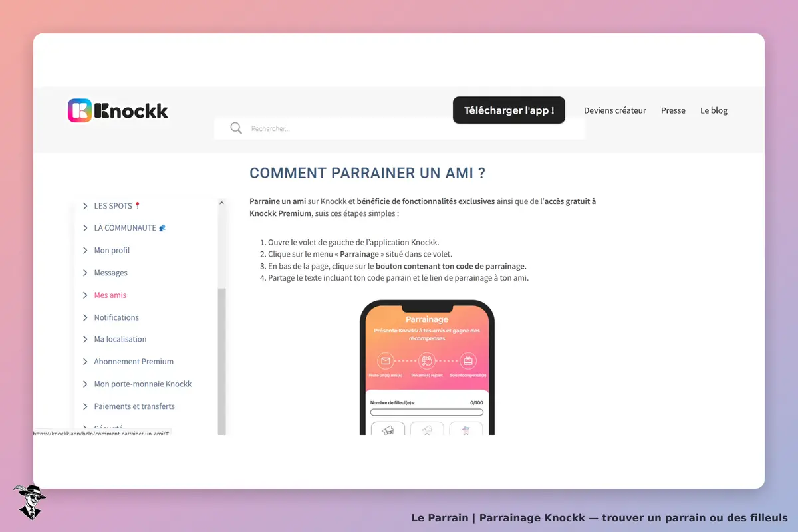
Task: Open Notifications help category
Action: tap(116, 317)
